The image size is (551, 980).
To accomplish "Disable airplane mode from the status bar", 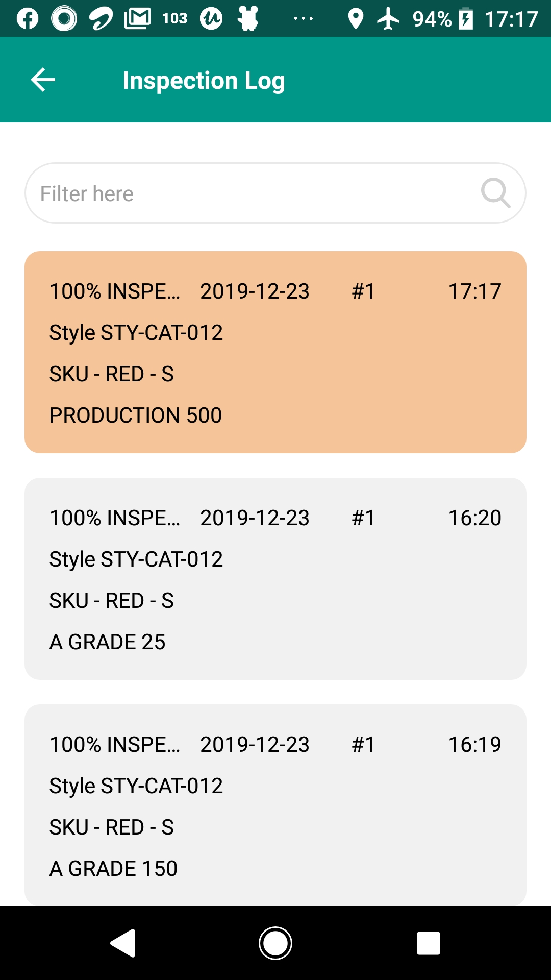I will pyautogui.click(x=389, y=19).
